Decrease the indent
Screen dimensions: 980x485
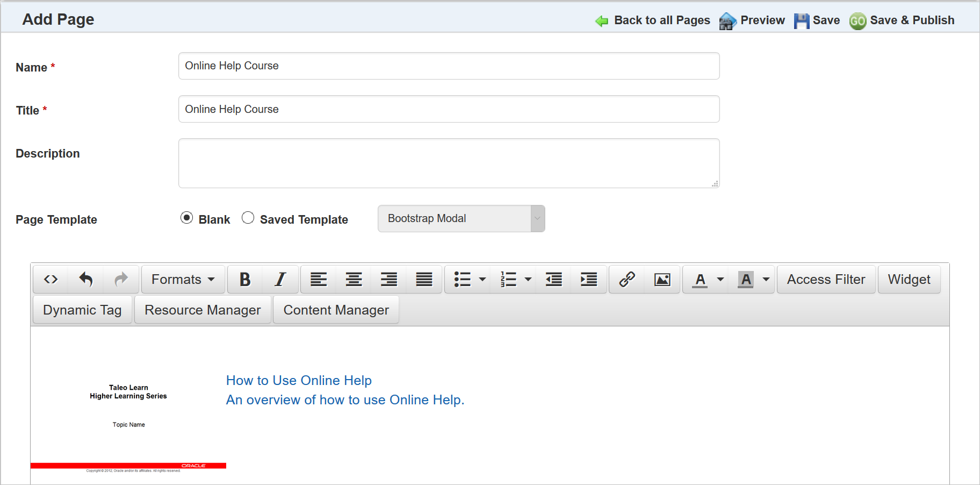point(554,279)
